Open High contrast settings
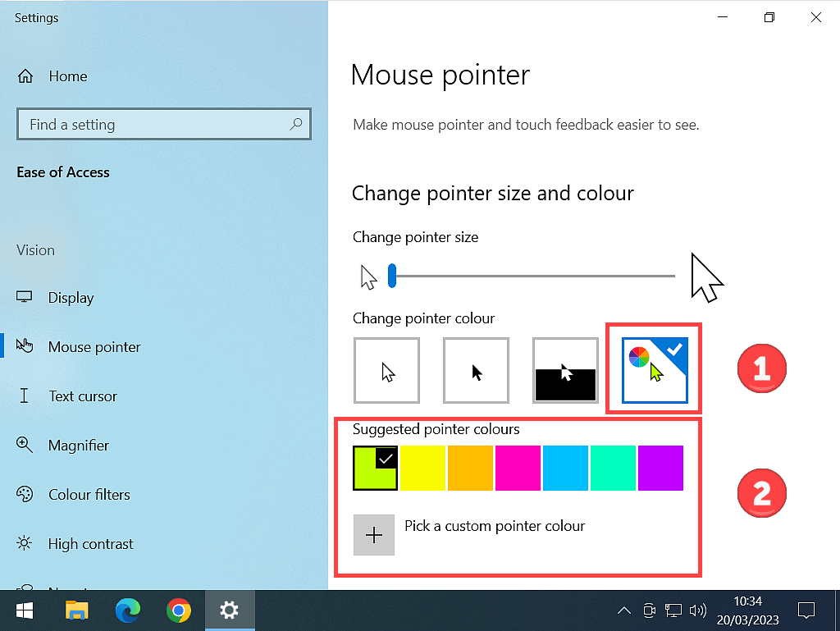Viewport: 840px width, 631px height. coord(90,544)
